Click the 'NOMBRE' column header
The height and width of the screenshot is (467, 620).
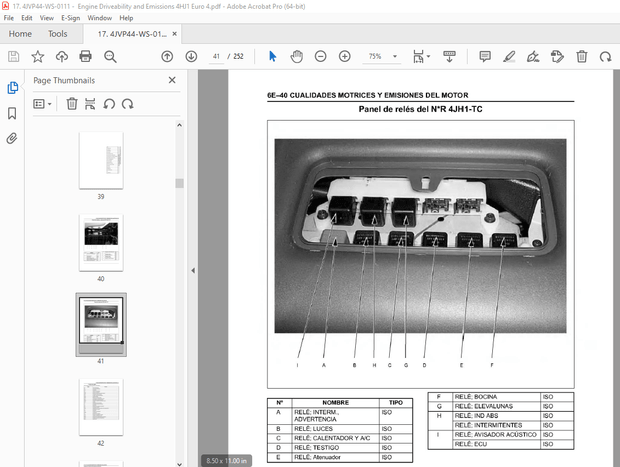point(335,403)
